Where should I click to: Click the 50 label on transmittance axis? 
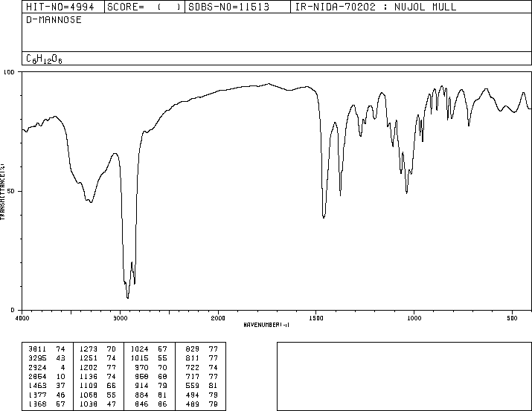coord(11,191)
